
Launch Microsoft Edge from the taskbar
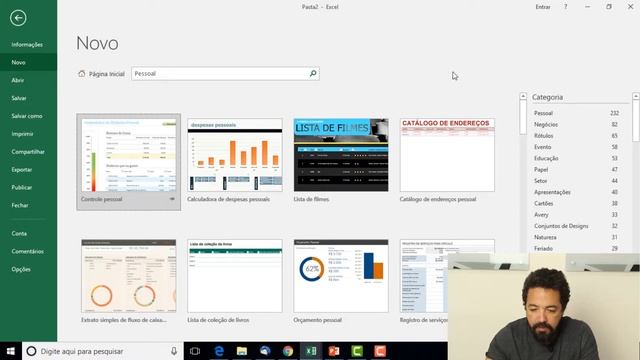tap(219, 351)
